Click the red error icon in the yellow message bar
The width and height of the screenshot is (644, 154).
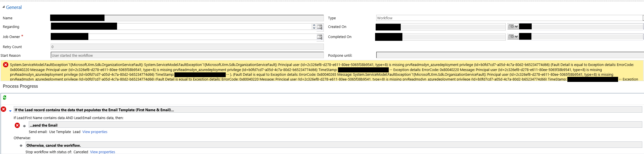tap(6, 65)
